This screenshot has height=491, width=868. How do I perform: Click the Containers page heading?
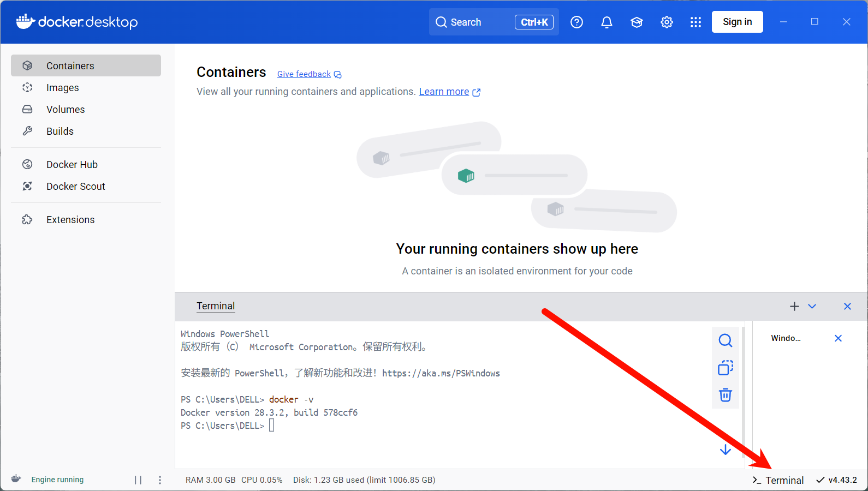pos(231,72)
